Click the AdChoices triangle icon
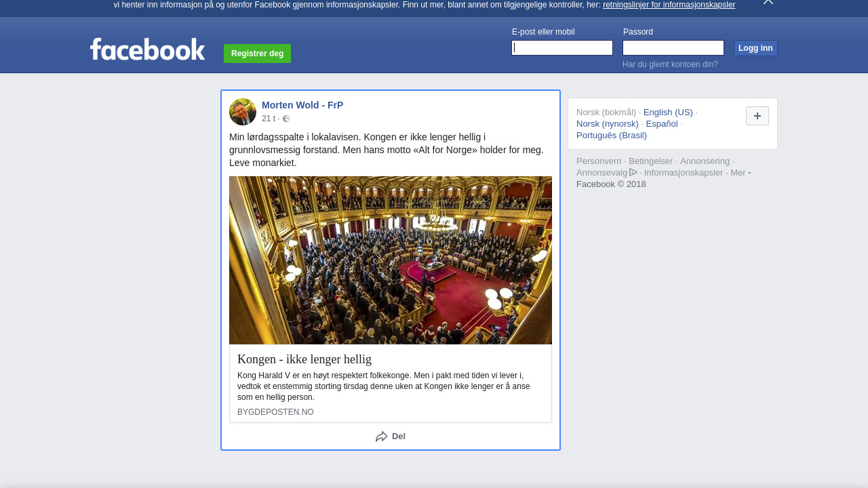 633,172
